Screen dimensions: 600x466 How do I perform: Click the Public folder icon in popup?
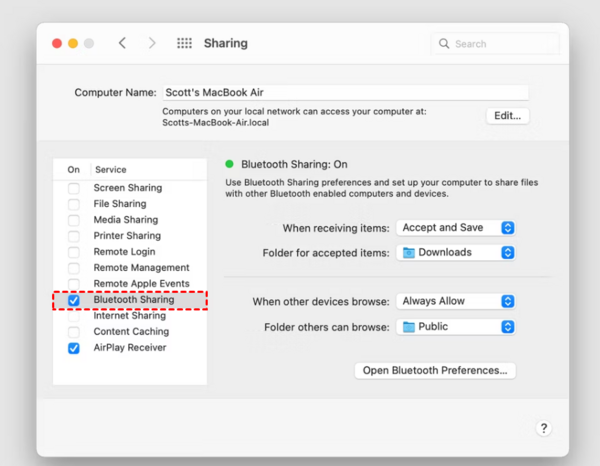(409, 327)
